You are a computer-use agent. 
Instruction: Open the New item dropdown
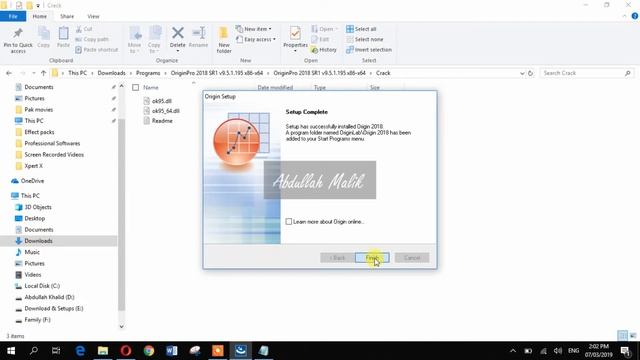(253, 29)
